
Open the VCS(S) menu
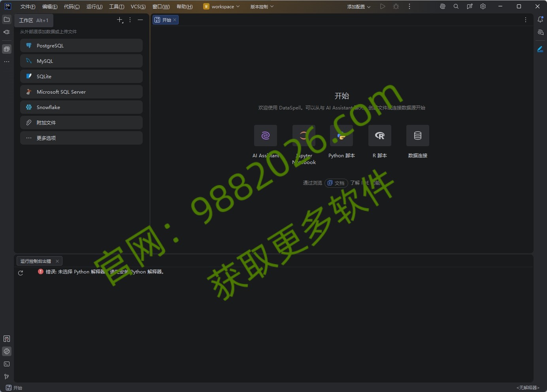[138, 6]
